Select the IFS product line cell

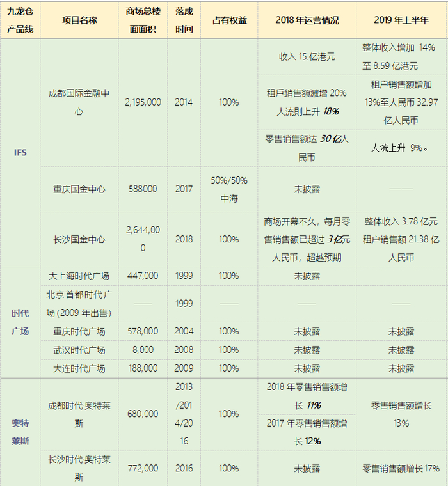click(20, 152)
